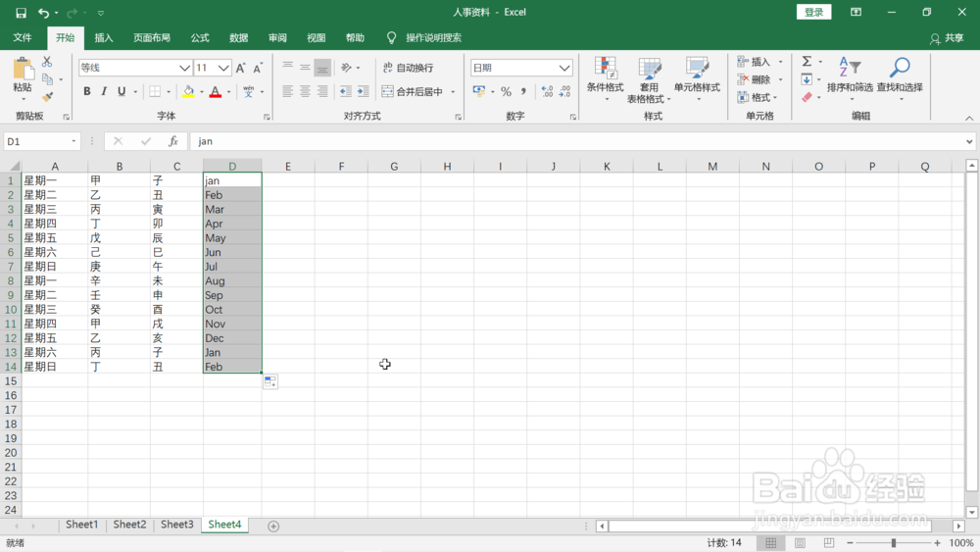980x552 pixels.
Task: Open Find and Select (查找和选择)
Action: pyautogui.click(x=900, y=78)
